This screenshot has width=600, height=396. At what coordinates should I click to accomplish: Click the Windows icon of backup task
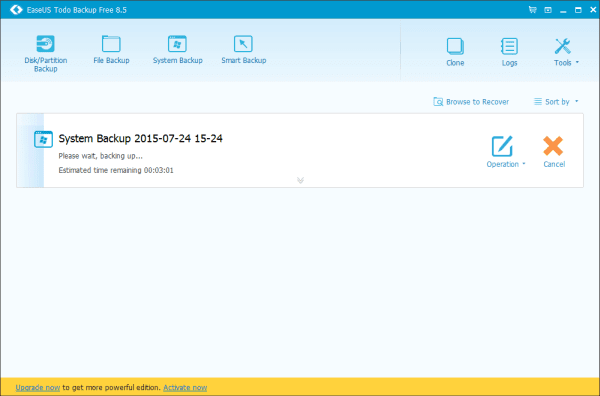point(43,139)
